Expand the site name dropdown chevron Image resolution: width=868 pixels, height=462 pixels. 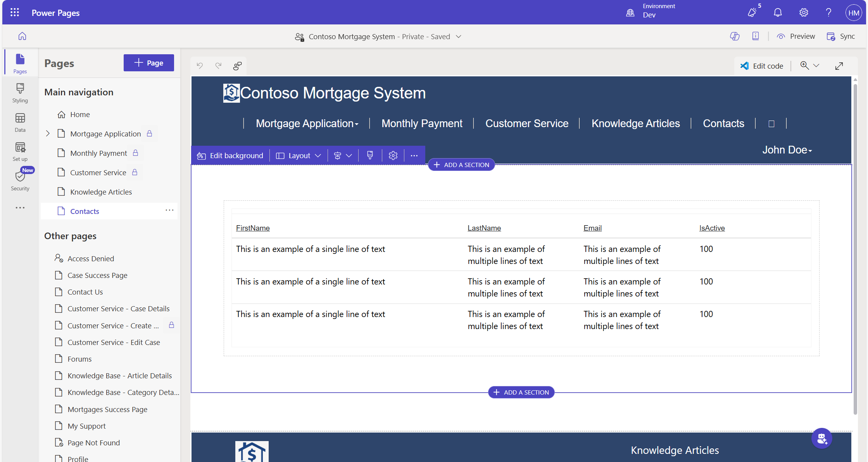tap(459, 36)
